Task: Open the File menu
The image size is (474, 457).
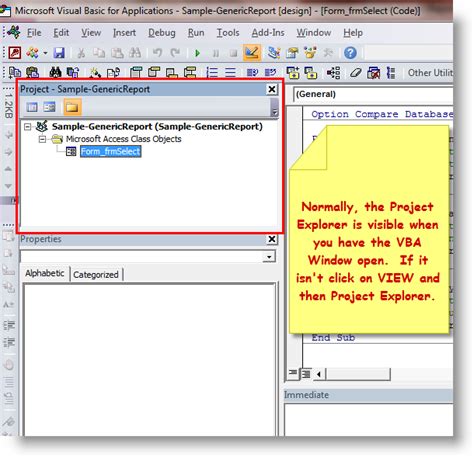Action: (x=34, y=33)
